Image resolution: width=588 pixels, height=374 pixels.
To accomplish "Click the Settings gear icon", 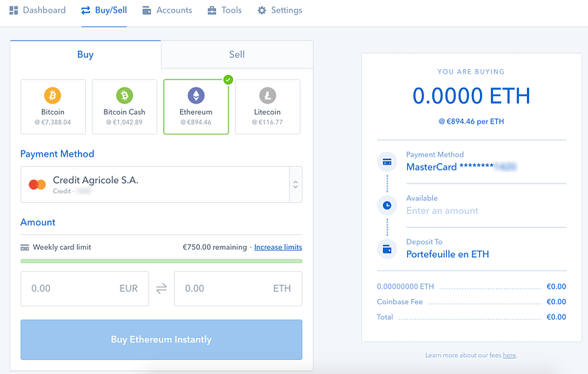I will coord(262,10).
